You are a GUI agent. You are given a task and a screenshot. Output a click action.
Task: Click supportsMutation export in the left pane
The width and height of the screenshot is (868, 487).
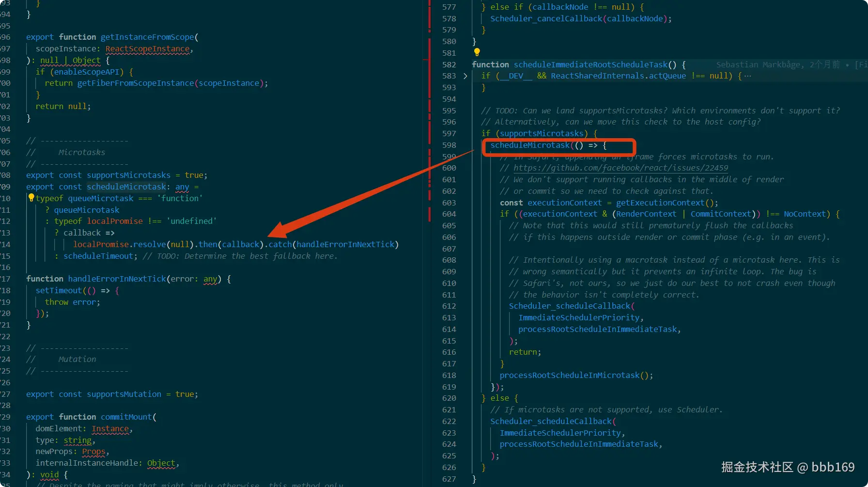coord(124,394)
